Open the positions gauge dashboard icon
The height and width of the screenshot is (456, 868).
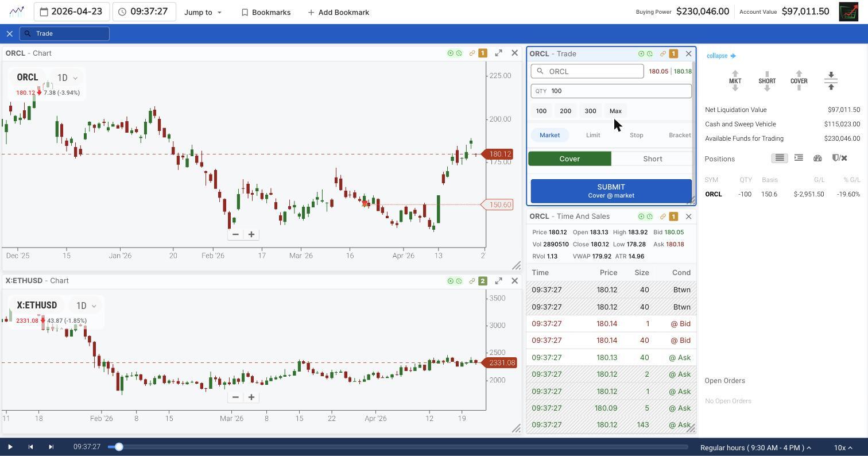pos(817,158)
